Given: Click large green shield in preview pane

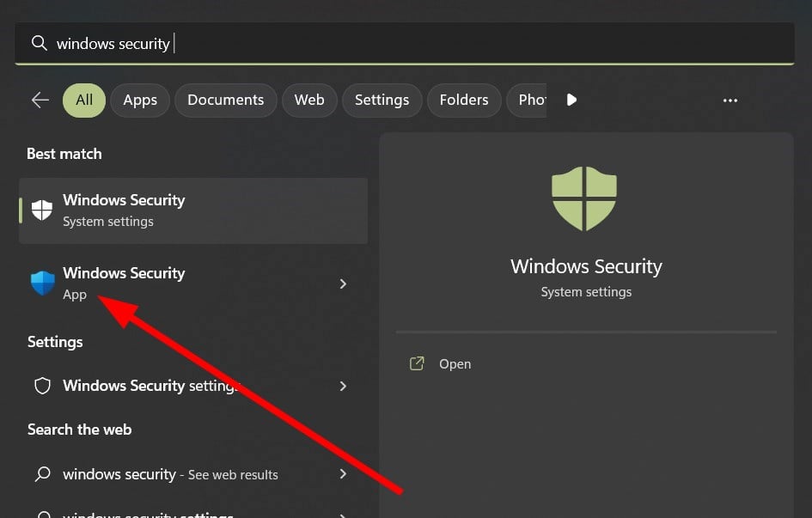Looking at the screenshot, I should pyautogui.click(x=584, y=198).
